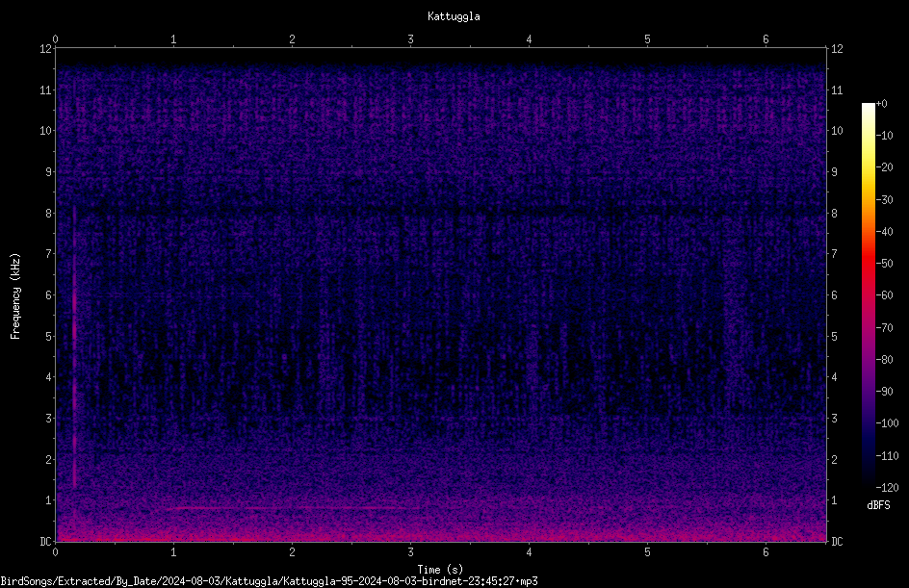Select the +0 label on the dBFS colorbar

point(882,104)
